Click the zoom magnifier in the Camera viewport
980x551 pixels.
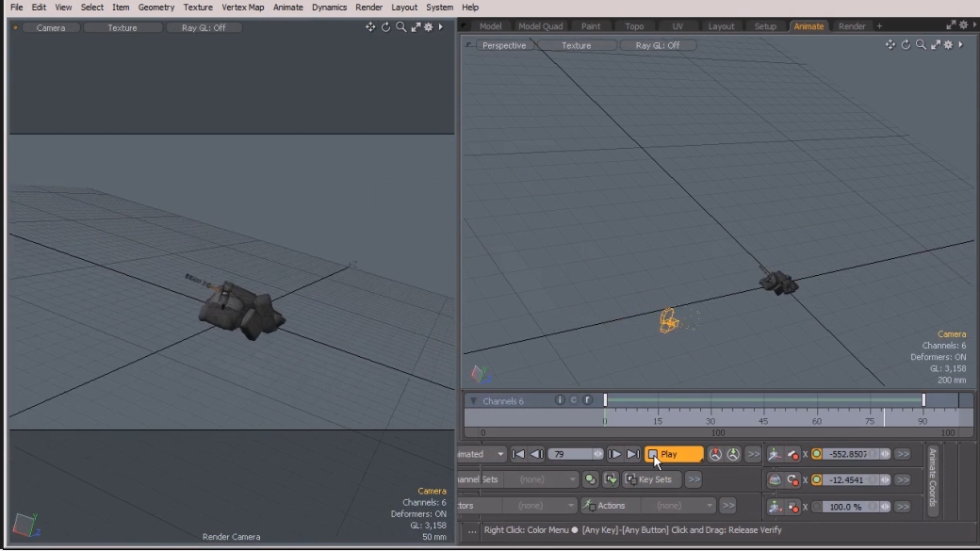[400, 27]
